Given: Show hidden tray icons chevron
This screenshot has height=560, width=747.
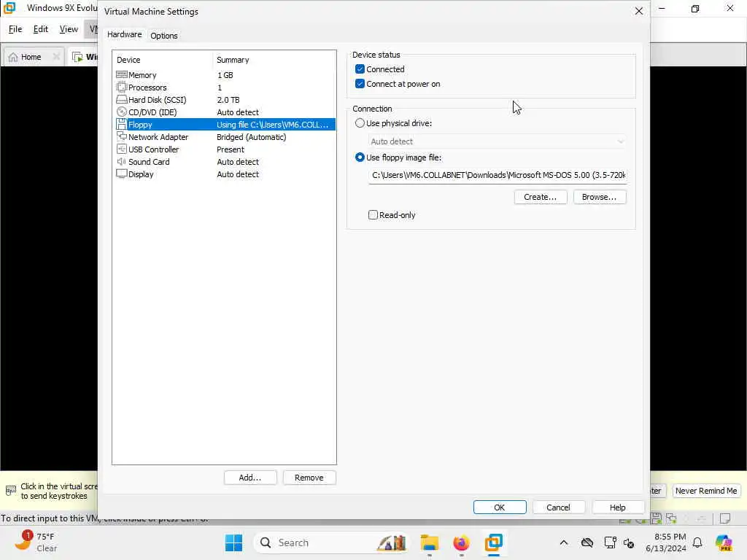Looking at the screenshot, I should tap(564, 542).
